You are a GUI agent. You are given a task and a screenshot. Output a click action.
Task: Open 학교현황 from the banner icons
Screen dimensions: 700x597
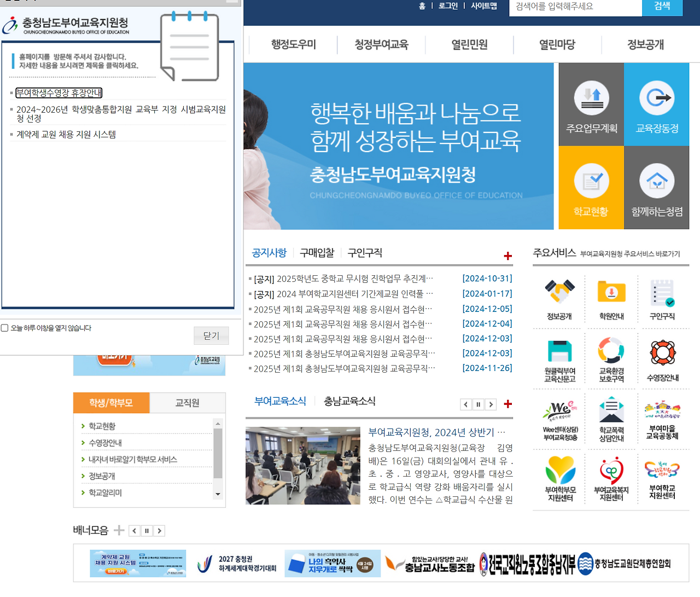[x=591, y=187]
